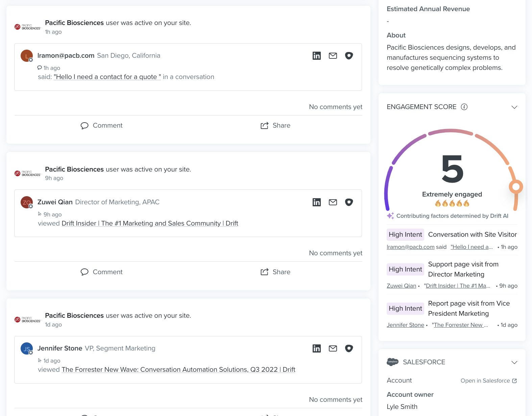532x416 pixels.
Task: Comment on the 9h ago activity
Action: pyautogui.click(x=101, y=272)
